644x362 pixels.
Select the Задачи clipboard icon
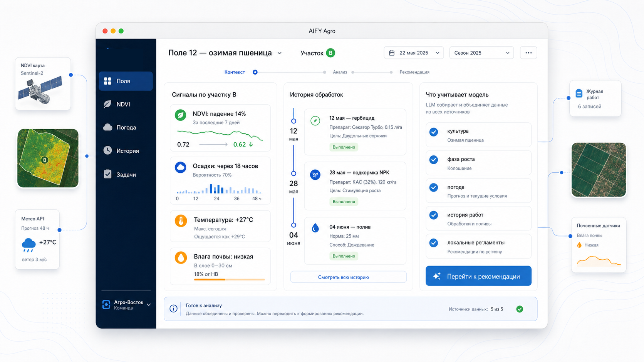click(x=107, y=174)
